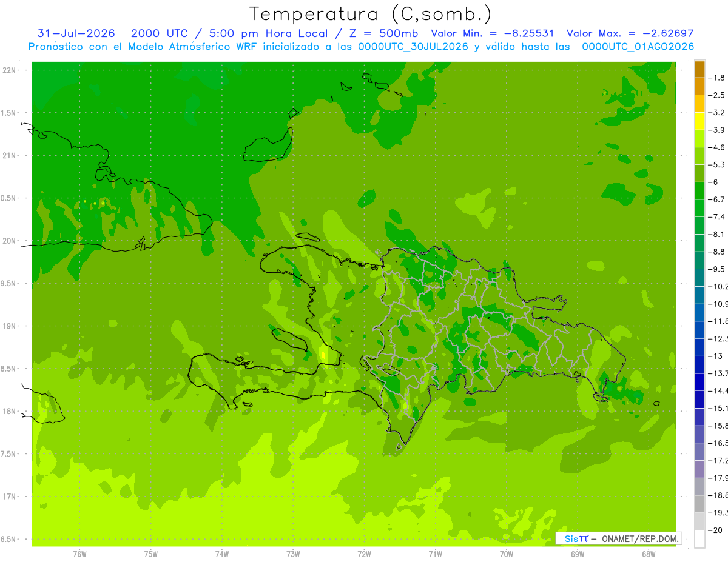Click the "-2.5" color scale value

(717, 95)
